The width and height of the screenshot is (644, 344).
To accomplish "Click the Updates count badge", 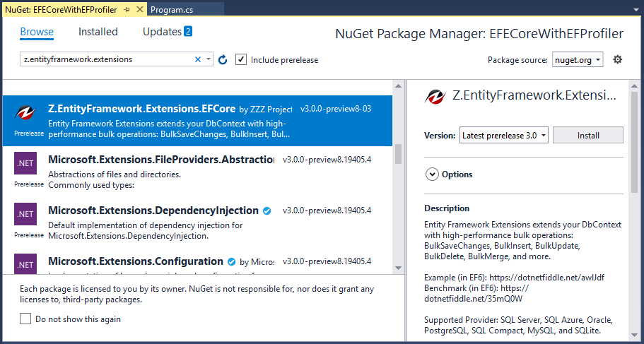I will click(188, 31).
